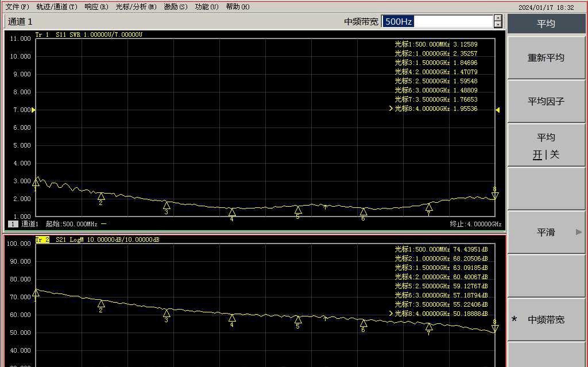588x367 pixels.
Task: Select marker 7 triangle on S21 trace
Action: (429, 327)
